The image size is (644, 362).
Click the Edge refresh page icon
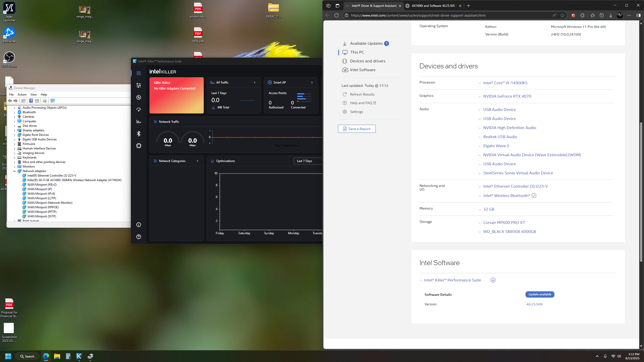tap(336, 15)
